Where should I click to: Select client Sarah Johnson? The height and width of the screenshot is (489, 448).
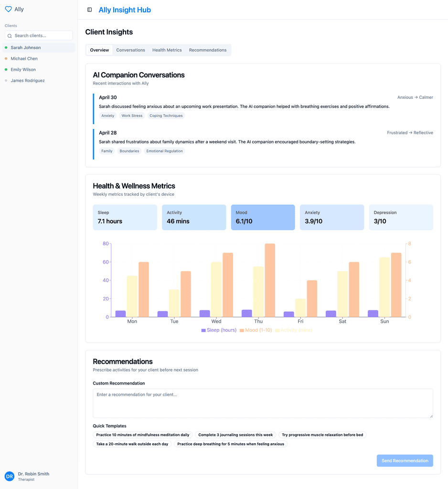(39, 47)
